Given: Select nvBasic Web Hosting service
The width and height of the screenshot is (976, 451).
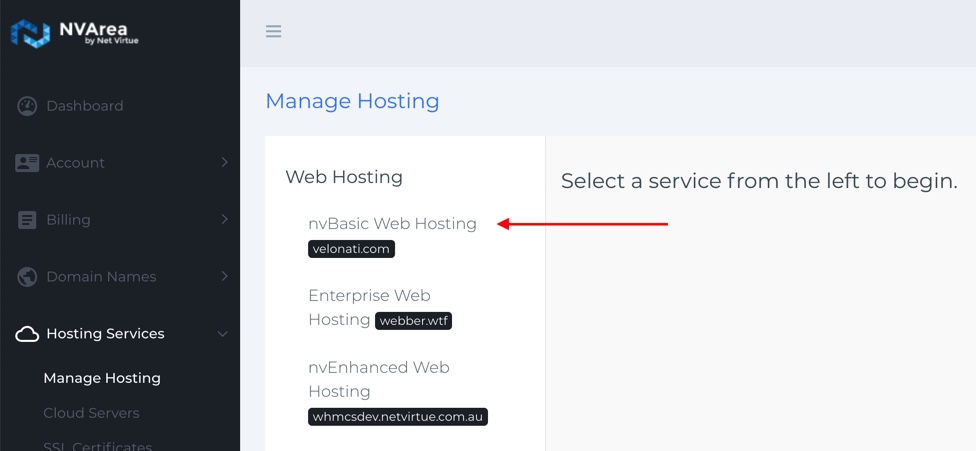Looking at the screenshot, I should 393,224.
